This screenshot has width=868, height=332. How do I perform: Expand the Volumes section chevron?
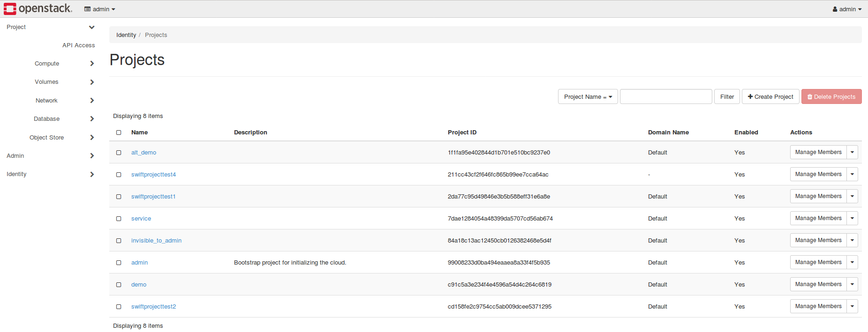point(92,82)
